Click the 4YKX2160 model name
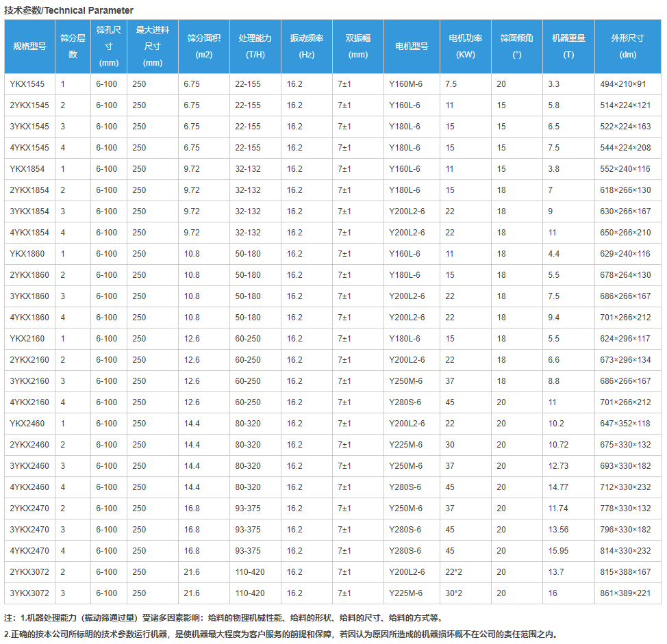667x644 pixels. pos(29,402)
